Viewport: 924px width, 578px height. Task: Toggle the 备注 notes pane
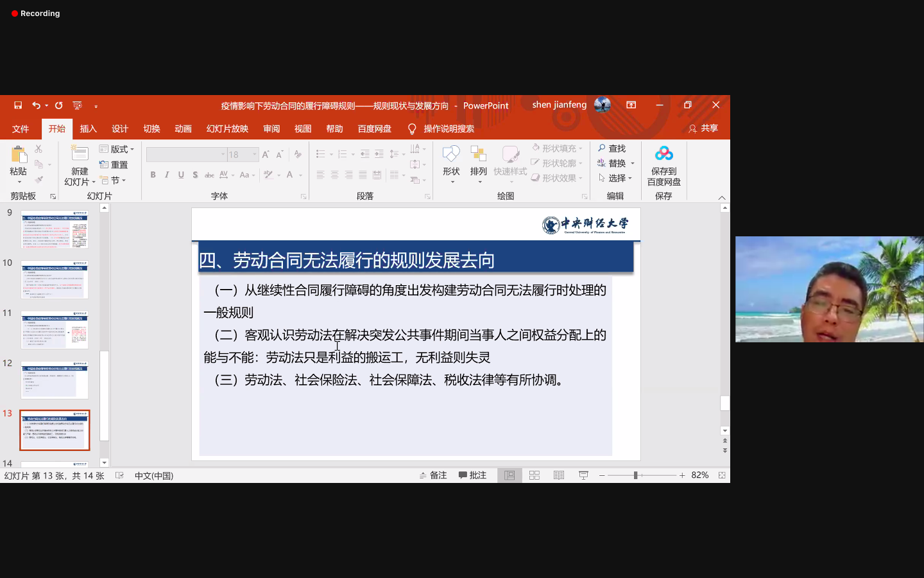[433, 475]
